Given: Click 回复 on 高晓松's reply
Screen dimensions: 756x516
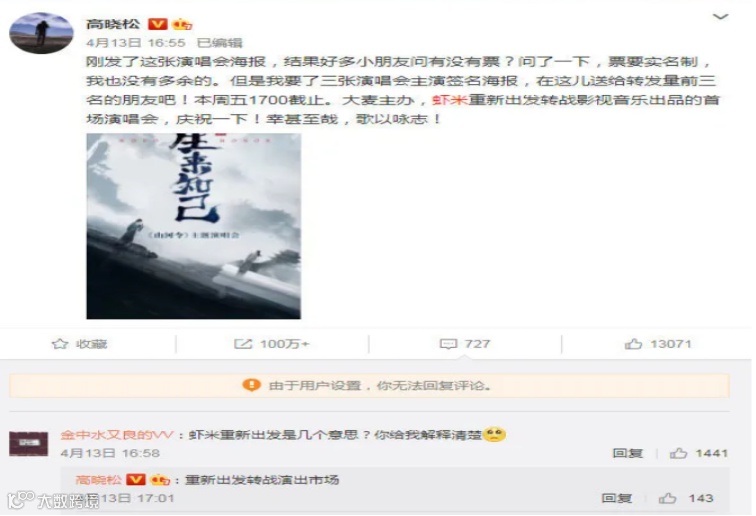Looking at the screenshot, I should pyautogui.click(x=617, y=498).
